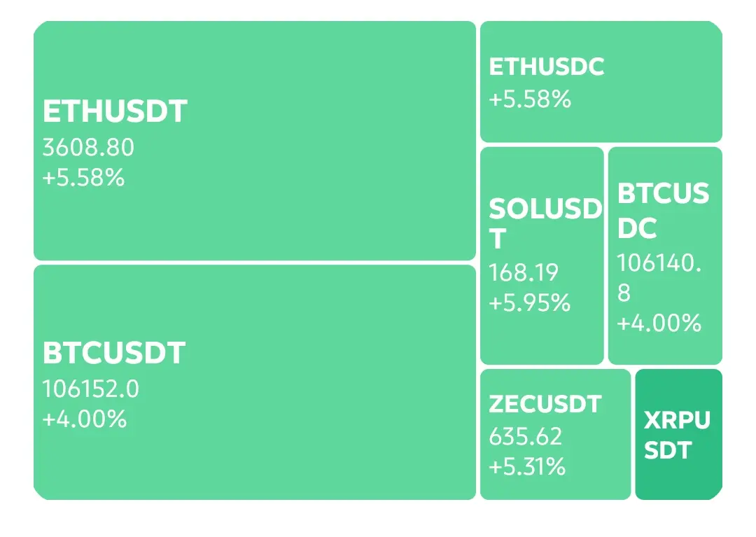Select the BTCUSDC tile
The height and width of the screenshot is (537, 756).
pyautogui.click(x=666, y=256)
